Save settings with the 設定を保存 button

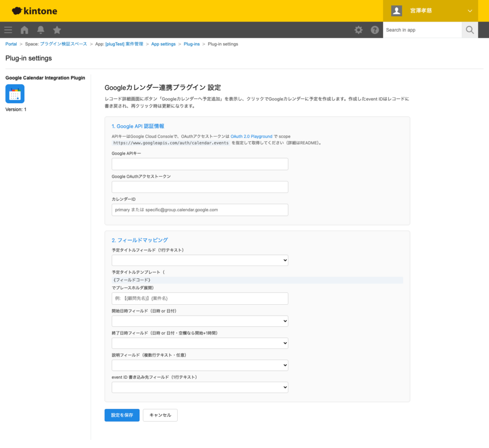[x=121, y=415]
